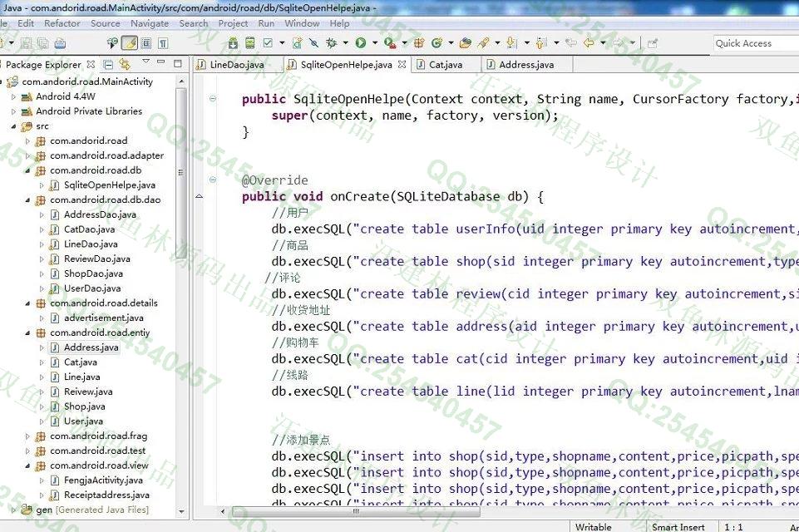Viewport: 799px width, 532px height.
Task: Select ShopDao.java in the tree
Action: 93,273
